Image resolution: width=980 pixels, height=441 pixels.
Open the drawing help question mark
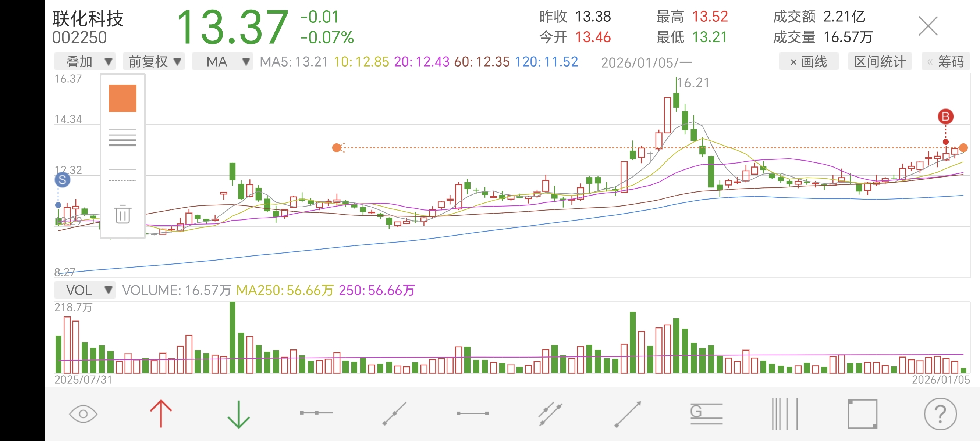(x=940, y=414)
